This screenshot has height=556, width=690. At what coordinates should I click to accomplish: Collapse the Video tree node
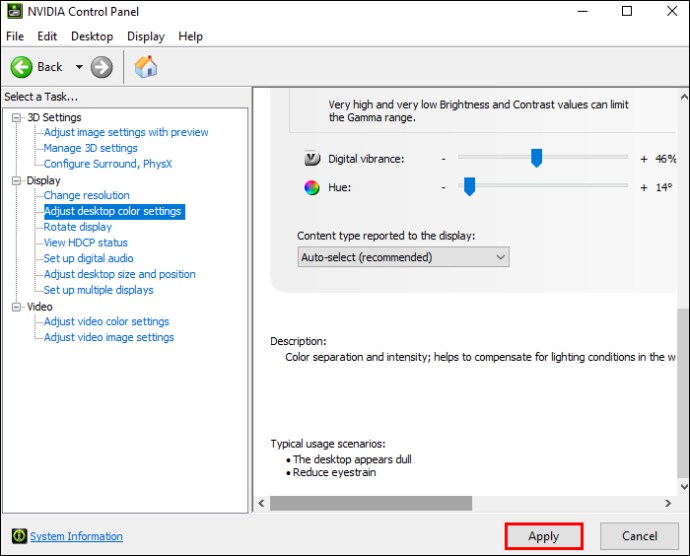click(x=16, y=307)
